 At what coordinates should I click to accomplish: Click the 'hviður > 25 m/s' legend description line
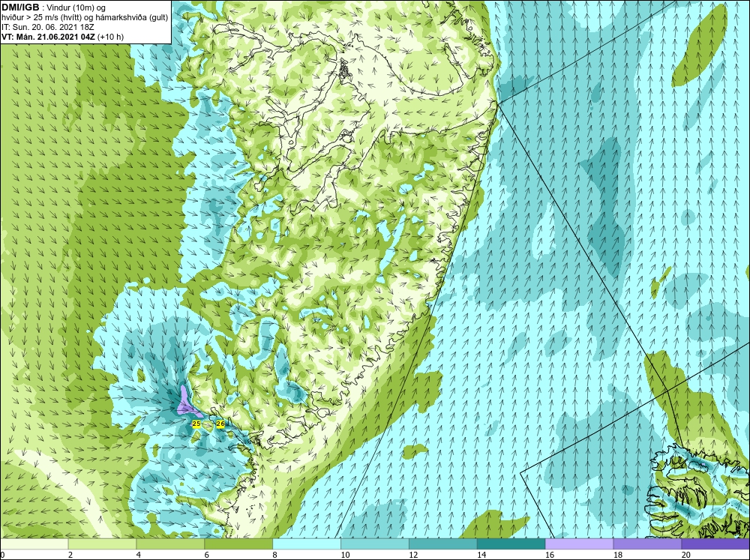pos(85,18)
